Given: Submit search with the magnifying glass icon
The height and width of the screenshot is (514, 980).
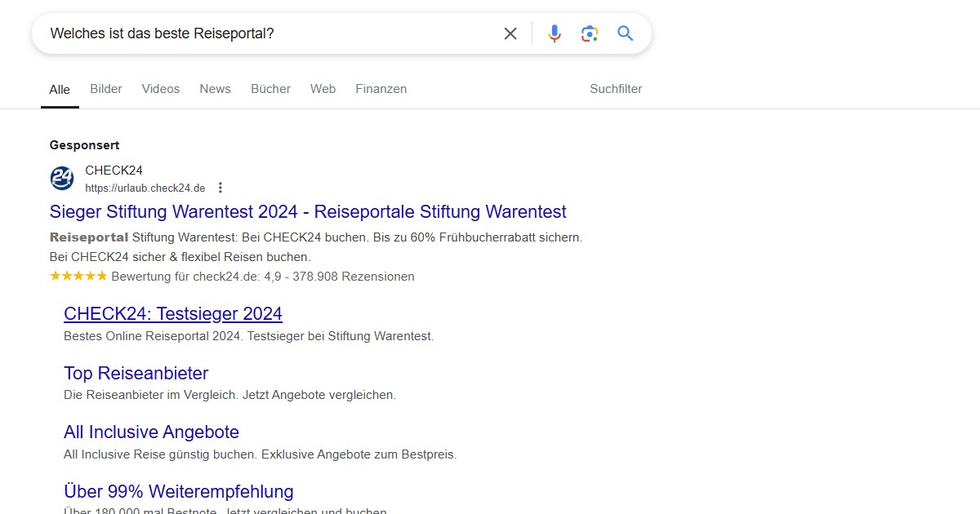Looking at the screenshot, I should 626,33.
